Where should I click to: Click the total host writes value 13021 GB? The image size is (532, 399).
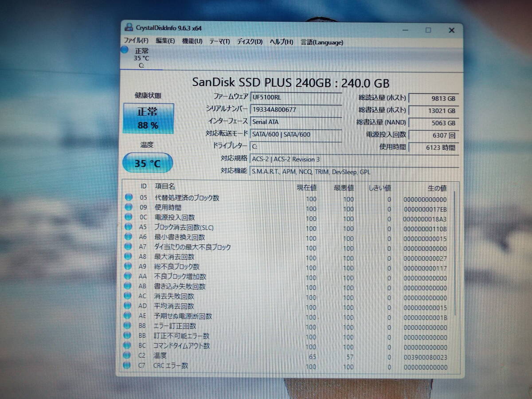point(433,111)
